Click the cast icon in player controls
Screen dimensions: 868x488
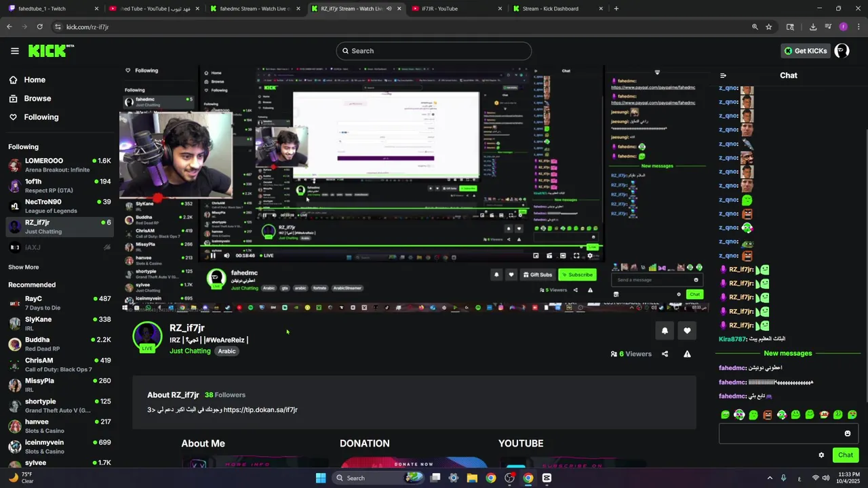[x=549, y=256]
